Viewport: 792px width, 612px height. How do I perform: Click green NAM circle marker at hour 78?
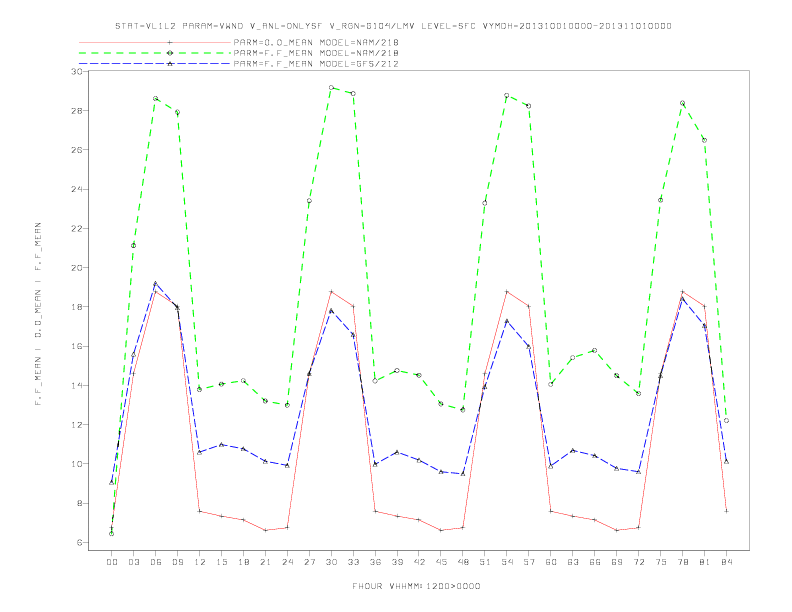682,103
